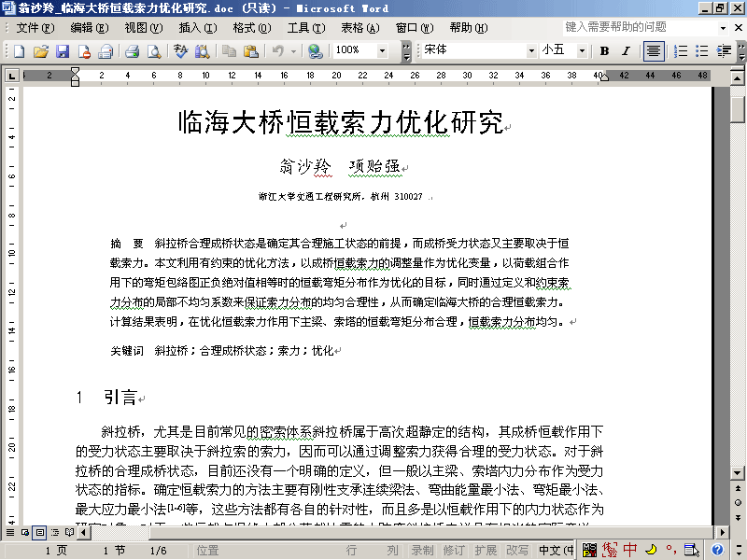Image resolution: width=747 pixels, height=560 pixels.
Task: Open the 文件(F) menu
Action: point(35,28)
